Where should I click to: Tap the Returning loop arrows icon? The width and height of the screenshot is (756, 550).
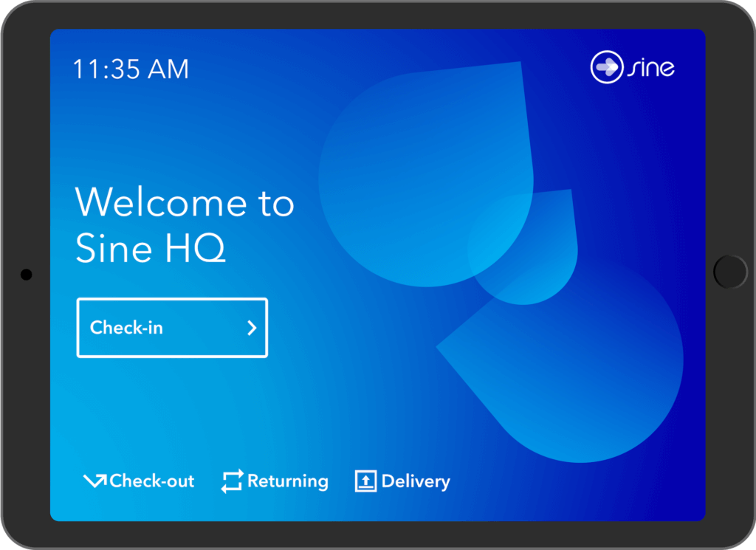(232, 481)
